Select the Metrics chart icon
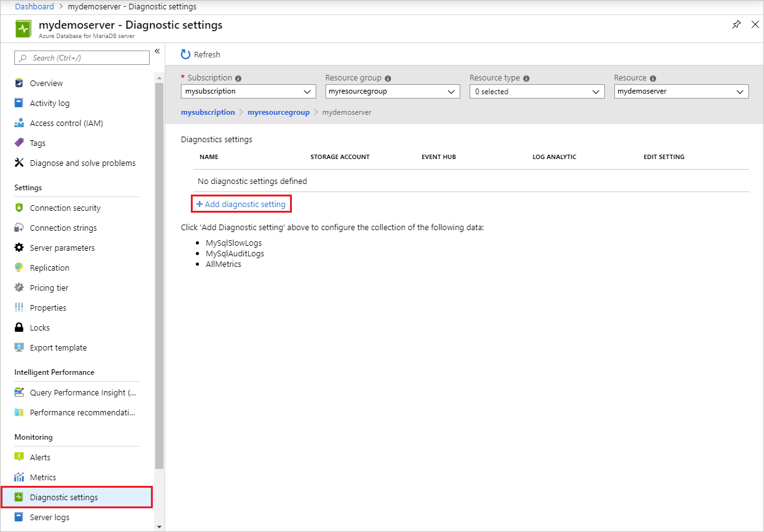 (19, 477)
